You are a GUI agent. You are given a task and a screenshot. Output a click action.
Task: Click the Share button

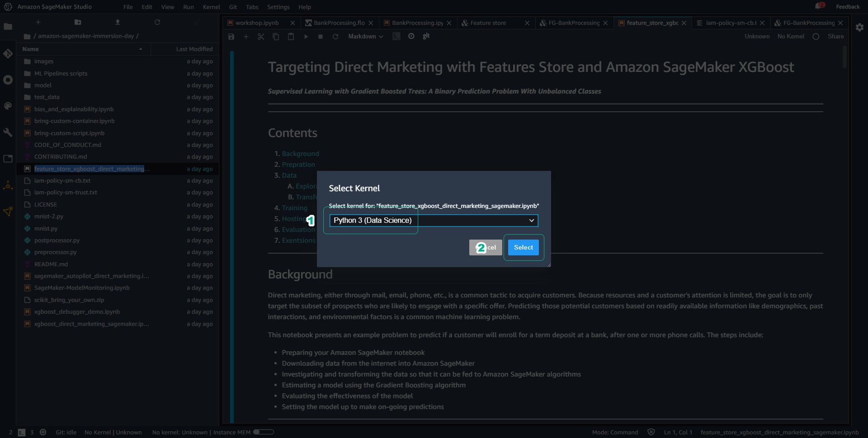coord(835,37)
